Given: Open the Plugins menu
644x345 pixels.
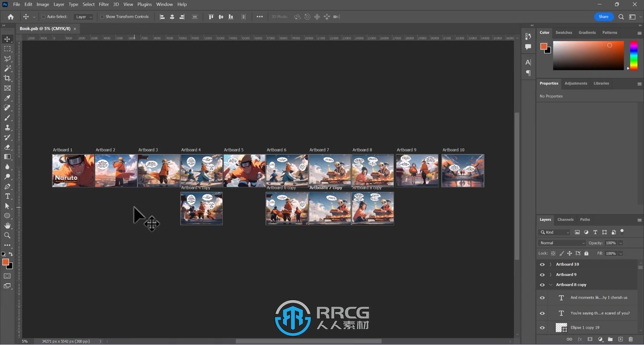Looking at the screenshot, I should 144,4.
